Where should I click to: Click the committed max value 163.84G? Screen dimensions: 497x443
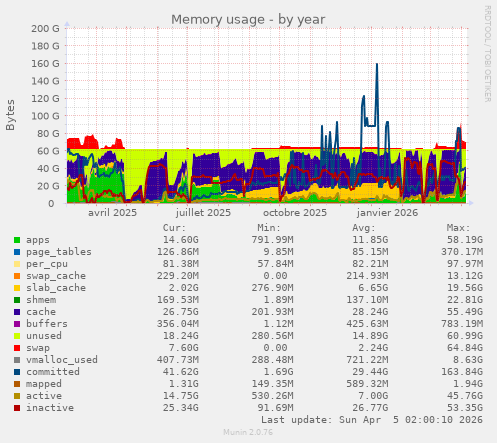pyautogui.click(x=462, y=372)
